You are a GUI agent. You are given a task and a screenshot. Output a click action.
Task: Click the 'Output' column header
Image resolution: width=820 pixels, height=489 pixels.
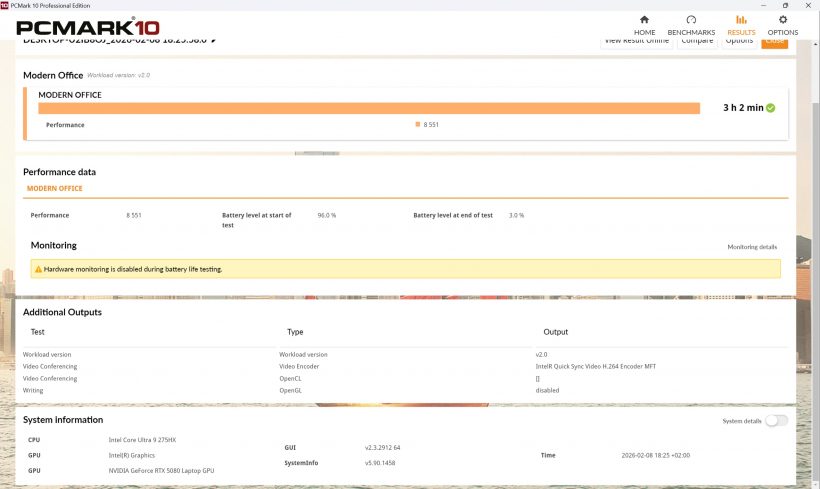(555, 332)
